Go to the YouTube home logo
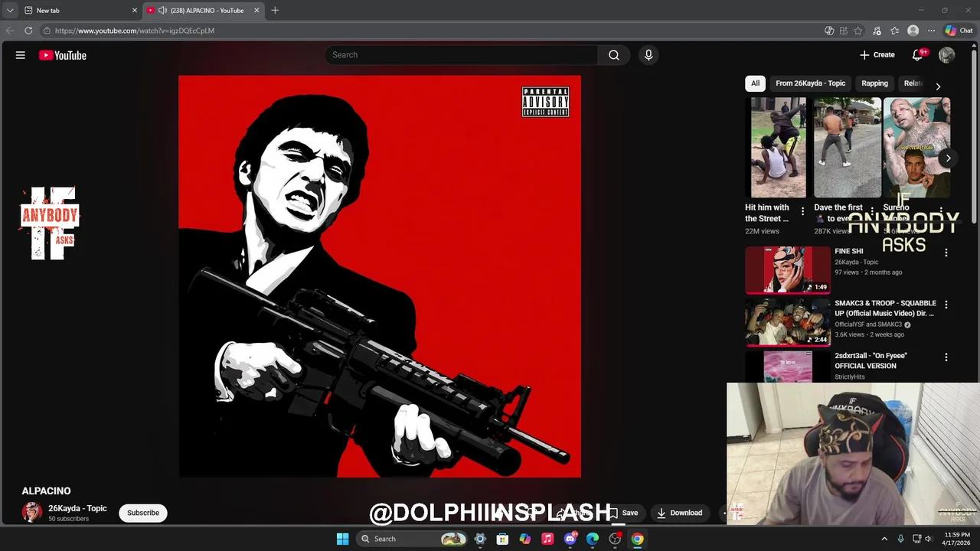This screenshot has width=980, height=551. coord(63,55)
